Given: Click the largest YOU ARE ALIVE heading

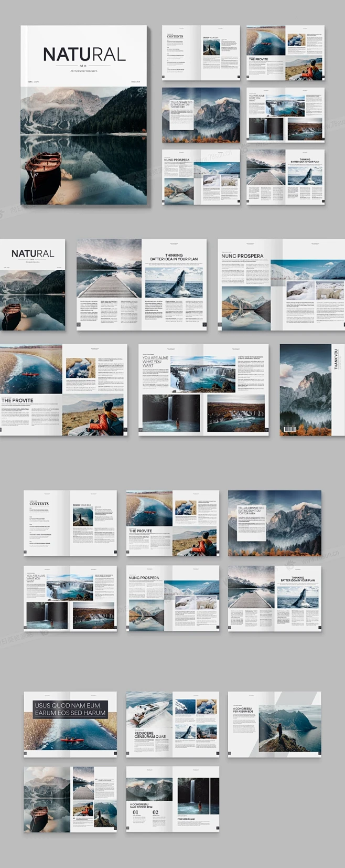Looking at the screenshot, I should pos(155,362).
